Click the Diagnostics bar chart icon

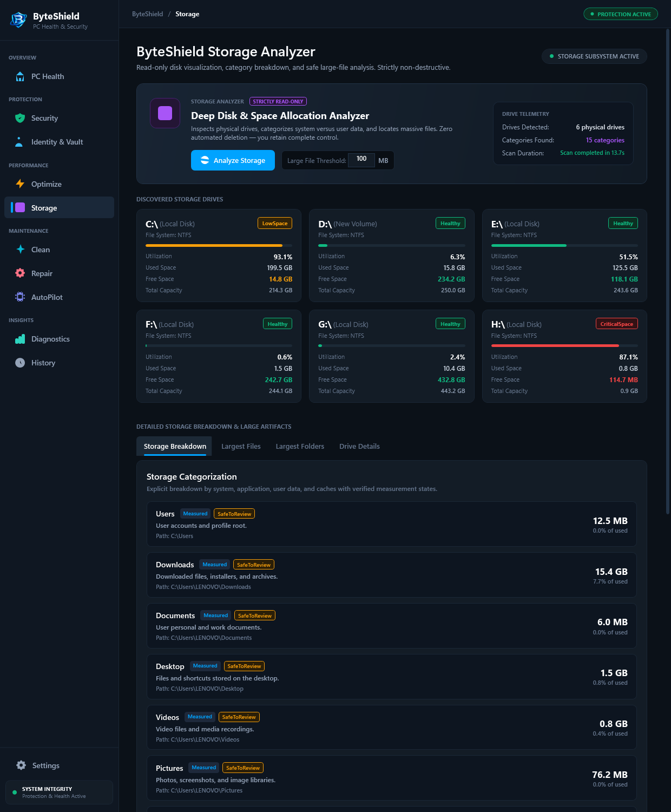pyautogui.click(x=20, y=339)
